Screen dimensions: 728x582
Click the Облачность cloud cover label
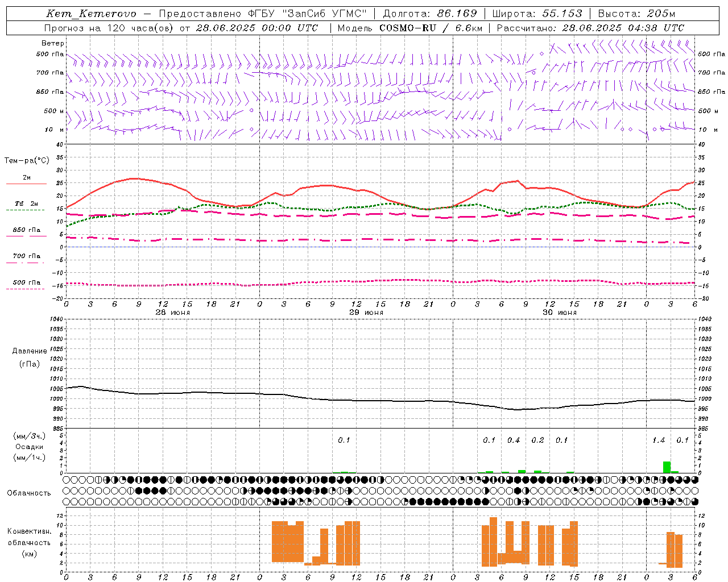click(29, 493)
